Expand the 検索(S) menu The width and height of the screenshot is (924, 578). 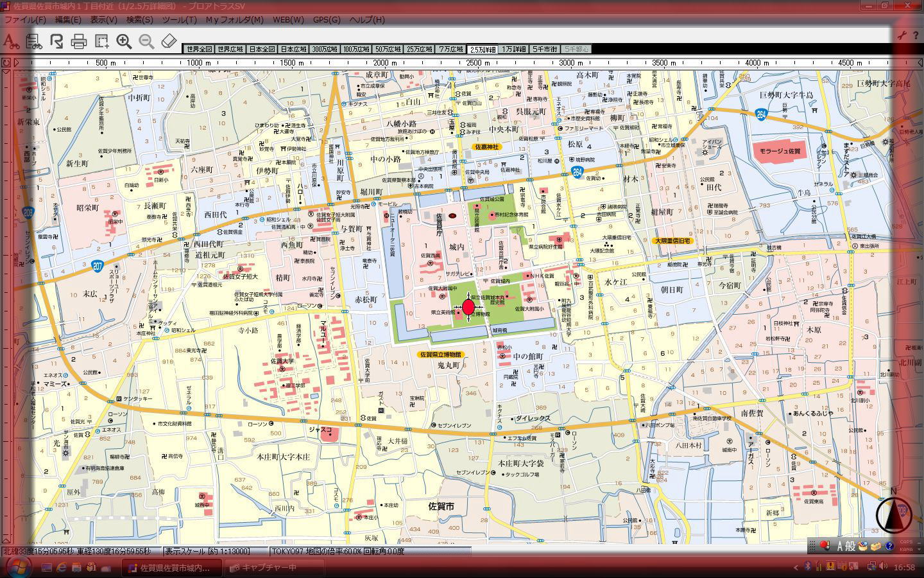(x=139, y=19)
